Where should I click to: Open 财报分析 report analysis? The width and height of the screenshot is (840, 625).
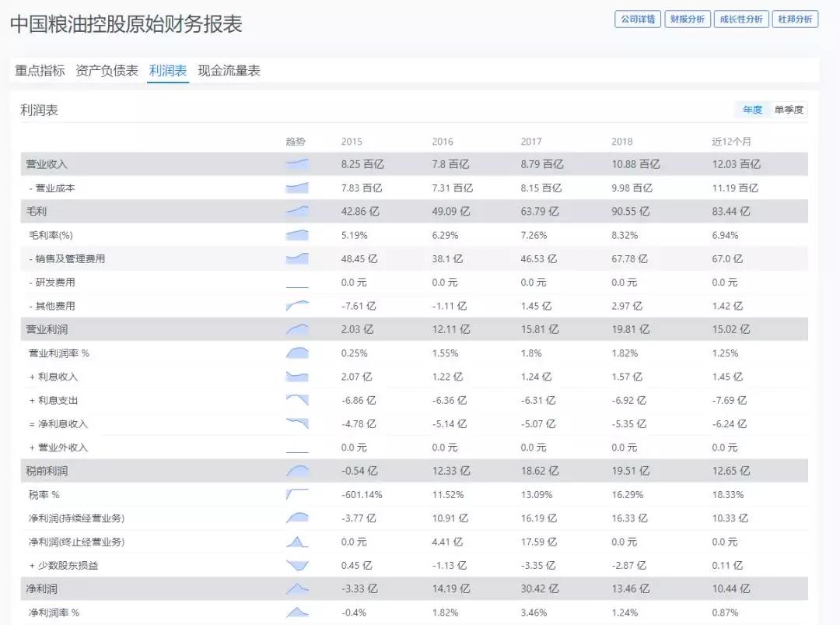click(x=688, y=19)
